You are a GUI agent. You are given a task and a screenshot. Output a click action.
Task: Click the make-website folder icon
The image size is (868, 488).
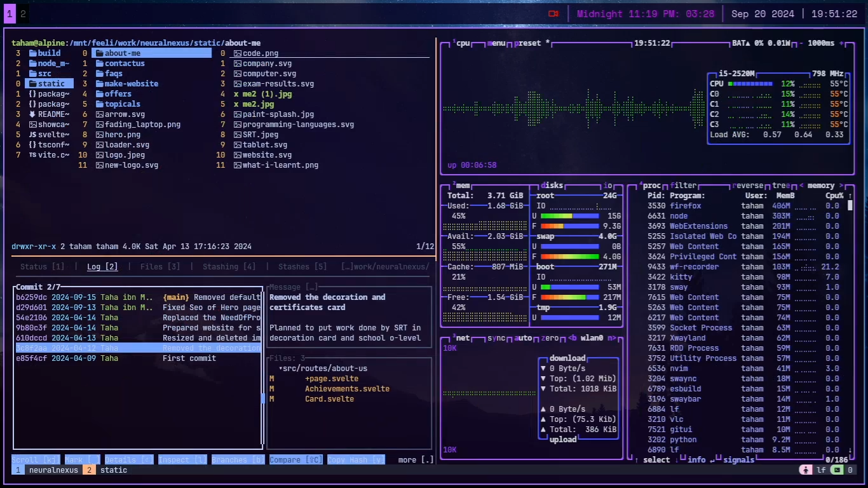coord(100,84)
